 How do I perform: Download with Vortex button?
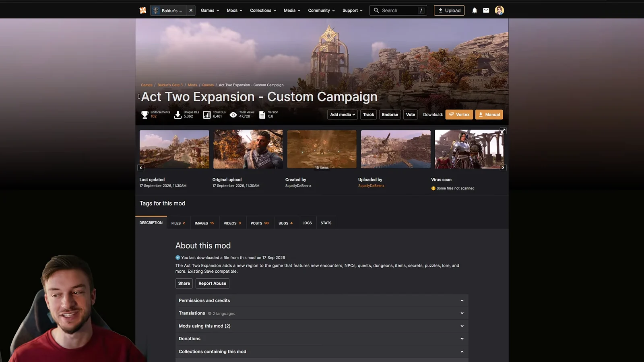459,115
